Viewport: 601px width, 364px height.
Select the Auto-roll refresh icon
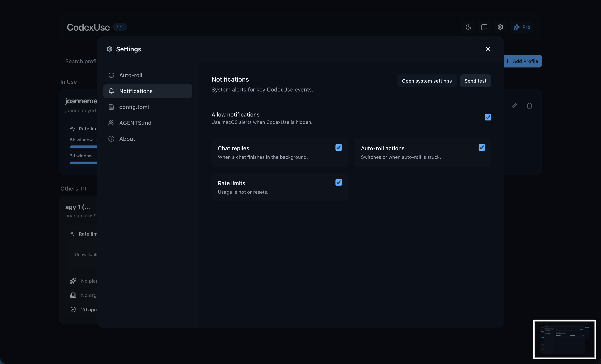click(111, 75)
